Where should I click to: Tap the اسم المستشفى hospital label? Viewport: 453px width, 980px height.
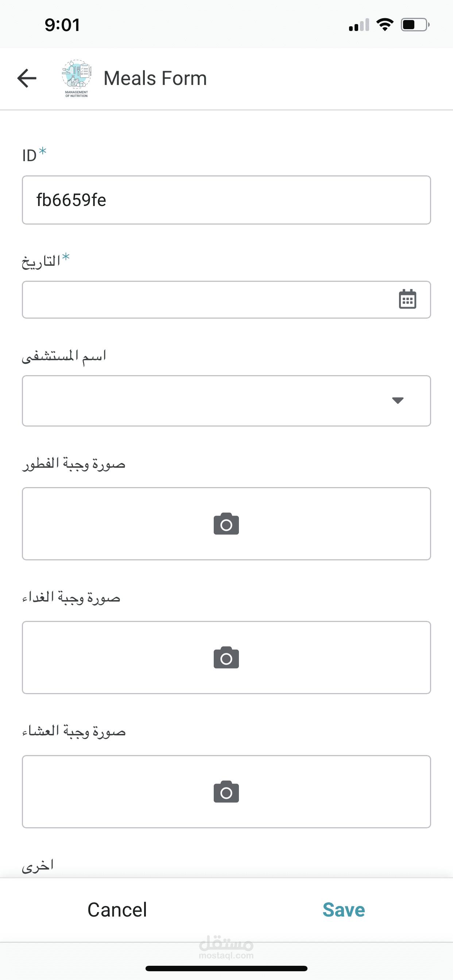(64, 356)
